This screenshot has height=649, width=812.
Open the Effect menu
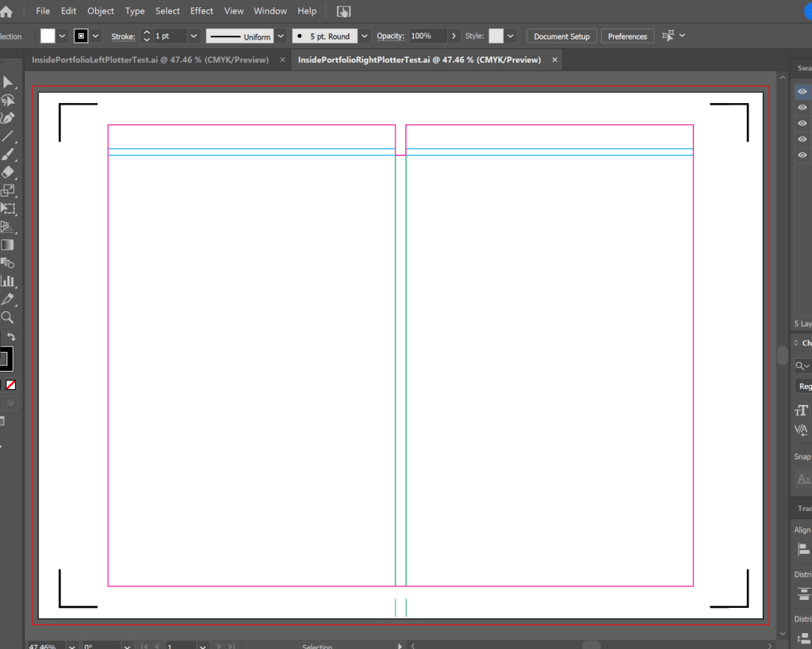click(201, 11)
